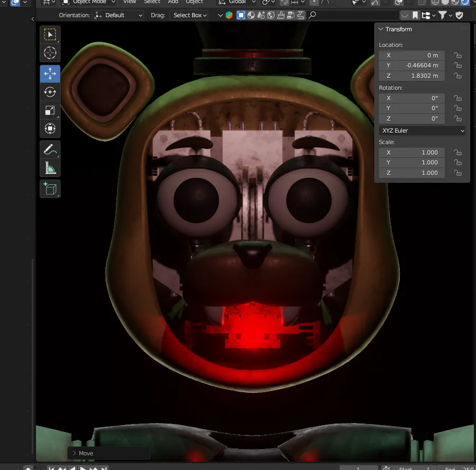Click the Scale Y field 1.000
The image size is (476, 470).
(411, 162)
